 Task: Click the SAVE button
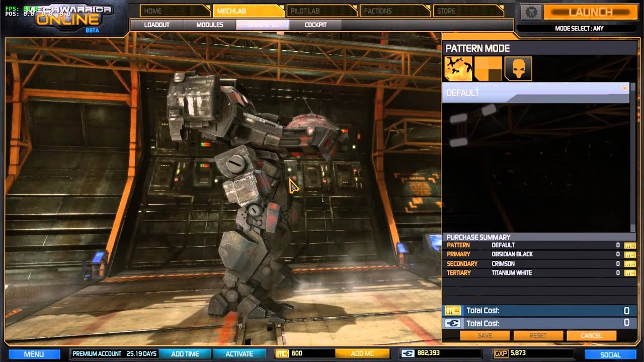point(485,335)
